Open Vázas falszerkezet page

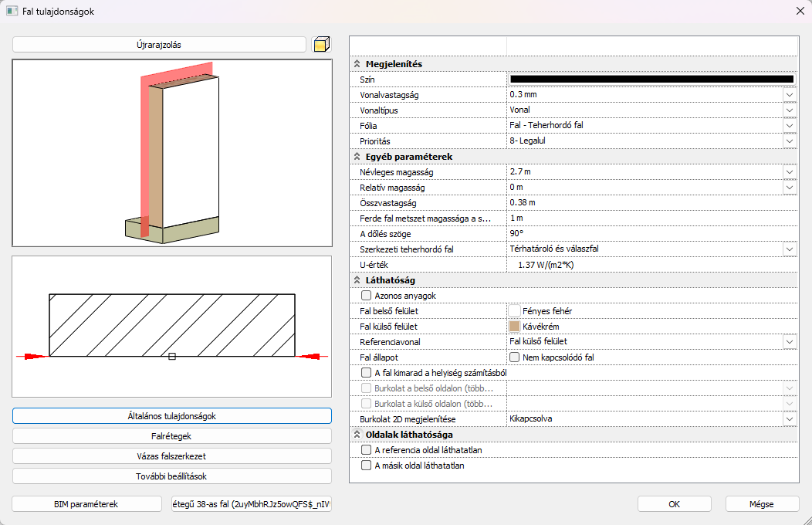[x=172, y=456]
